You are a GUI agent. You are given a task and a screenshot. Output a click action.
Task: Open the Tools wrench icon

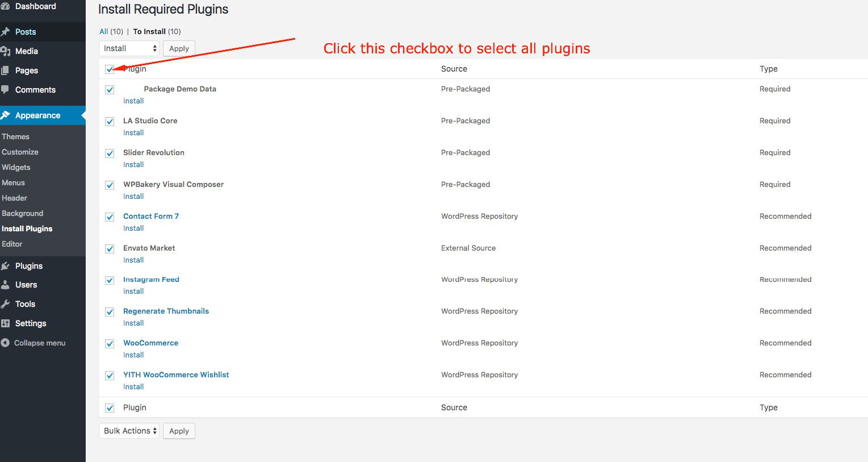click(x=8, y=304)
